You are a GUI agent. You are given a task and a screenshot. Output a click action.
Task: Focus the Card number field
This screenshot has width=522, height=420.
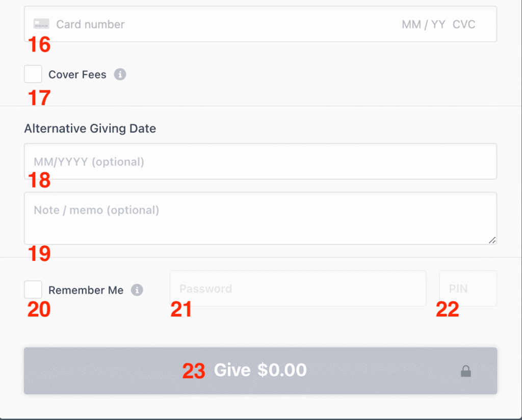pos(204,24)
